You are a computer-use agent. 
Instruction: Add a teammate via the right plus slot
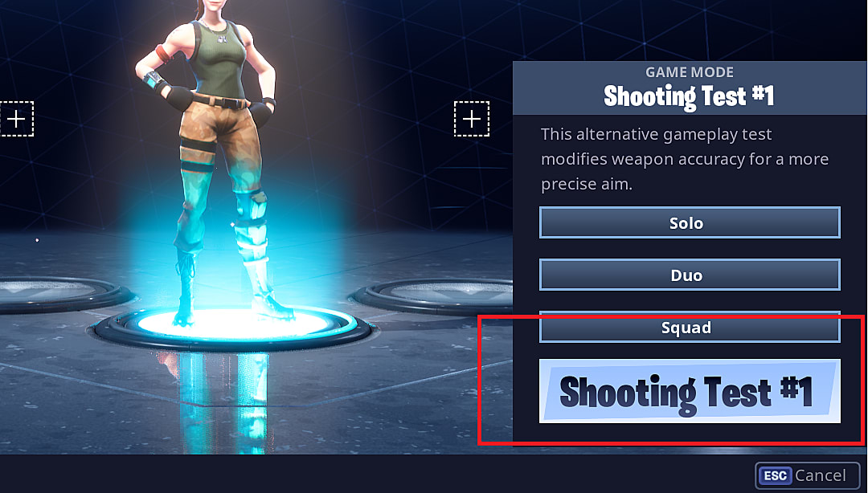click(x=472, y=119)
